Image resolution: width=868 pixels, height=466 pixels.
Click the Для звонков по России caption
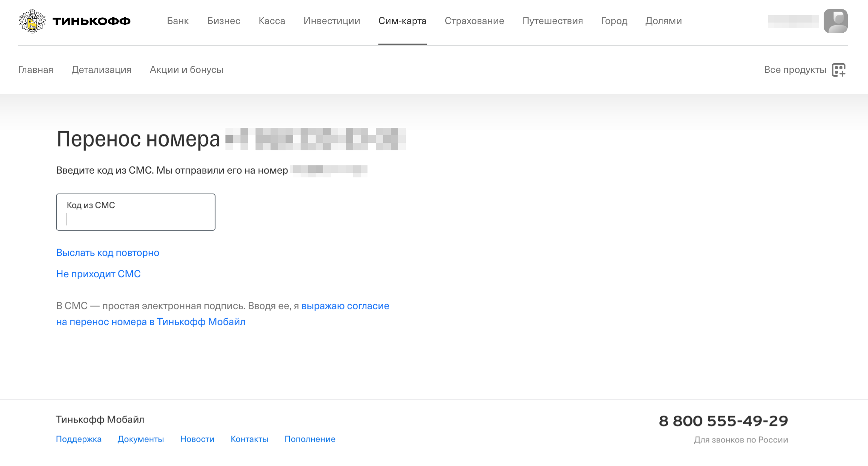[741, 440]
